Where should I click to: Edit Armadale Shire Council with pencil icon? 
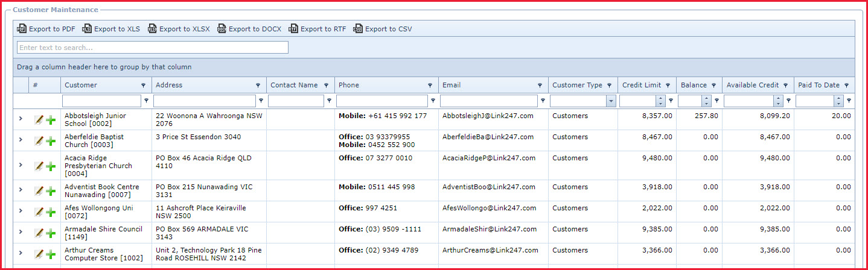click(x=39, y=233)
